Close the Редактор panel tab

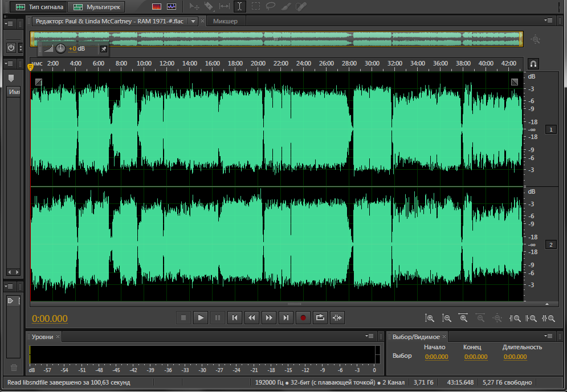202,21
